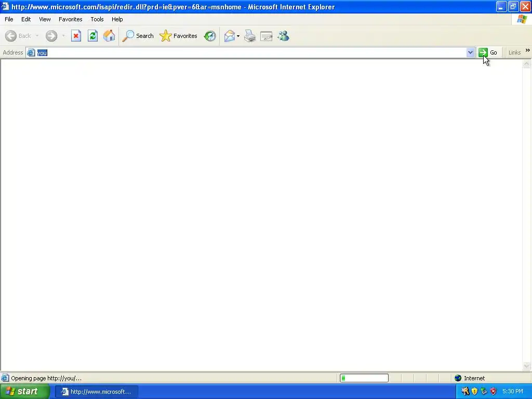Click the first system tray icon
532x399 pixels.
(x=465, y=392)
